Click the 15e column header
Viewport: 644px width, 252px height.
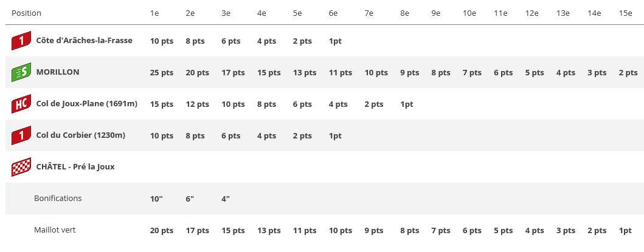[625, 13]
